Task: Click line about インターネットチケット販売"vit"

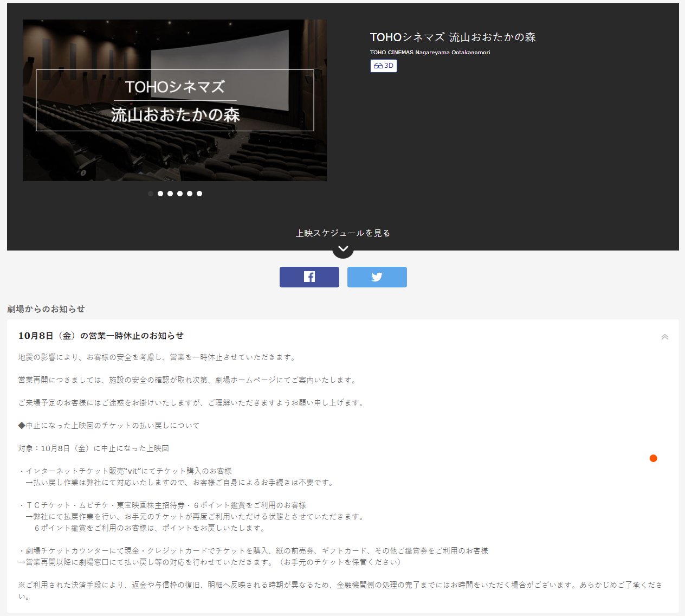Action: click(x=125, y=471)
